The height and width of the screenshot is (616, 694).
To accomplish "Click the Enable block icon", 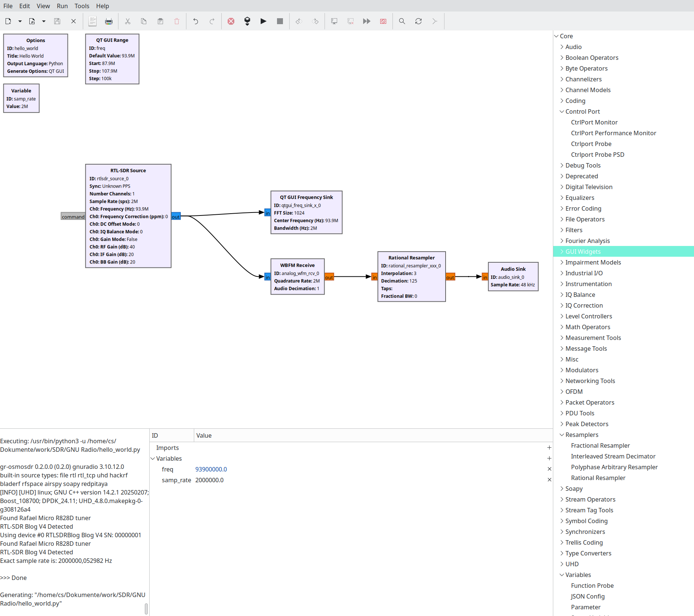I will tap(334, 21).
